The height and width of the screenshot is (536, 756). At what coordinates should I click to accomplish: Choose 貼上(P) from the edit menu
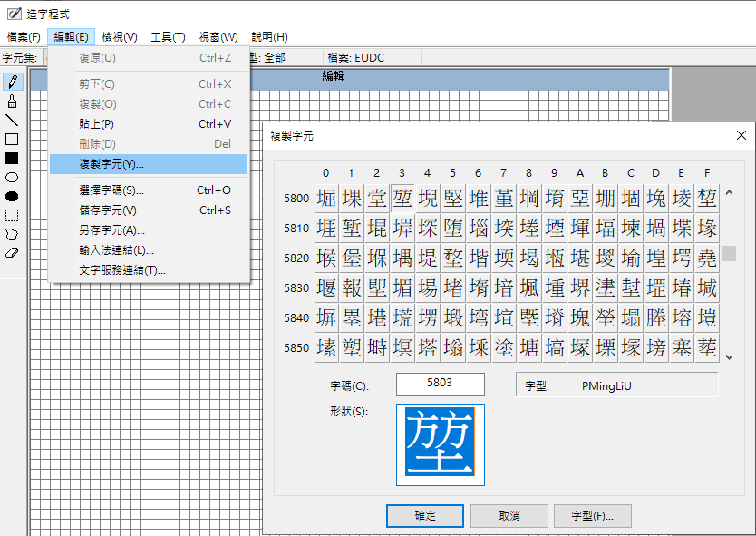149,124
